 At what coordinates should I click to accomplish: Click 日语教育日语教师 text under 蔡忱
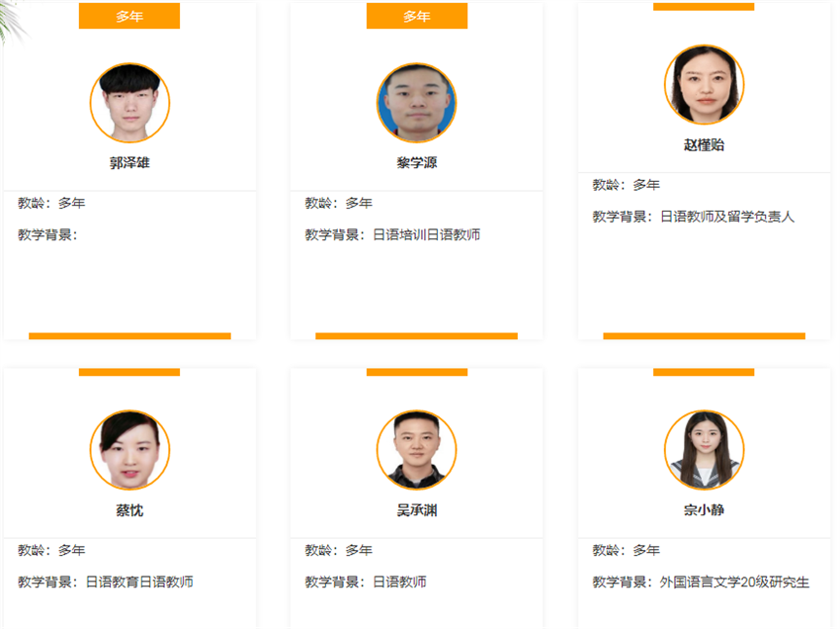tap(139, 582)
